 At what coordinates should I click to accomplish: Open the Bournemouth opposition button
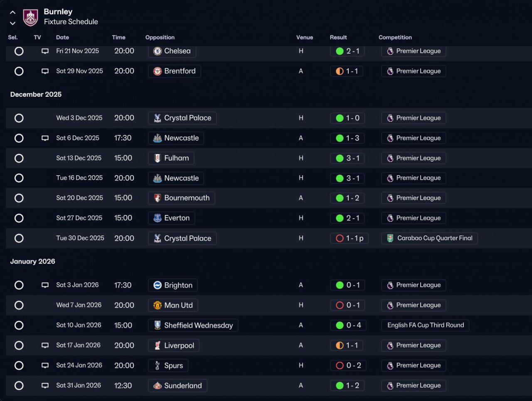pyautogui.click(x=182, y=198)
